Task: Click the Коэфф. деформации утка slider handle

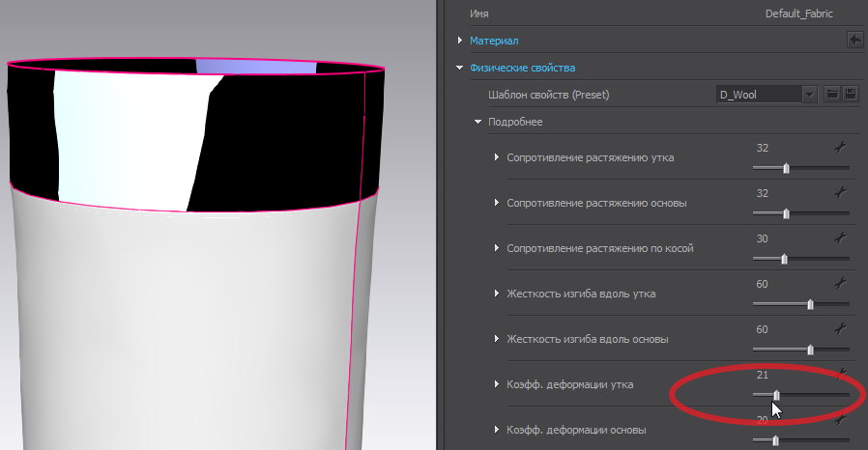Action: [x=776, y=394]
